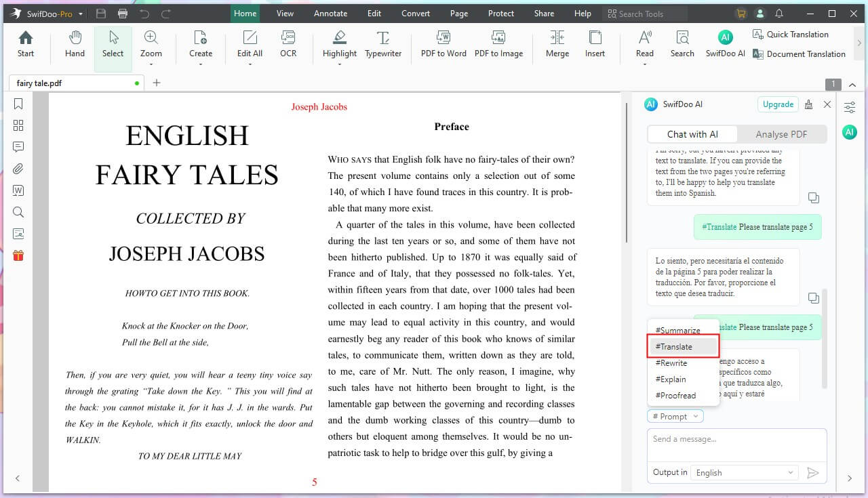Open the shopping cart icon
The width and height of the screenshot is (868, 498).
pos(741,14)
